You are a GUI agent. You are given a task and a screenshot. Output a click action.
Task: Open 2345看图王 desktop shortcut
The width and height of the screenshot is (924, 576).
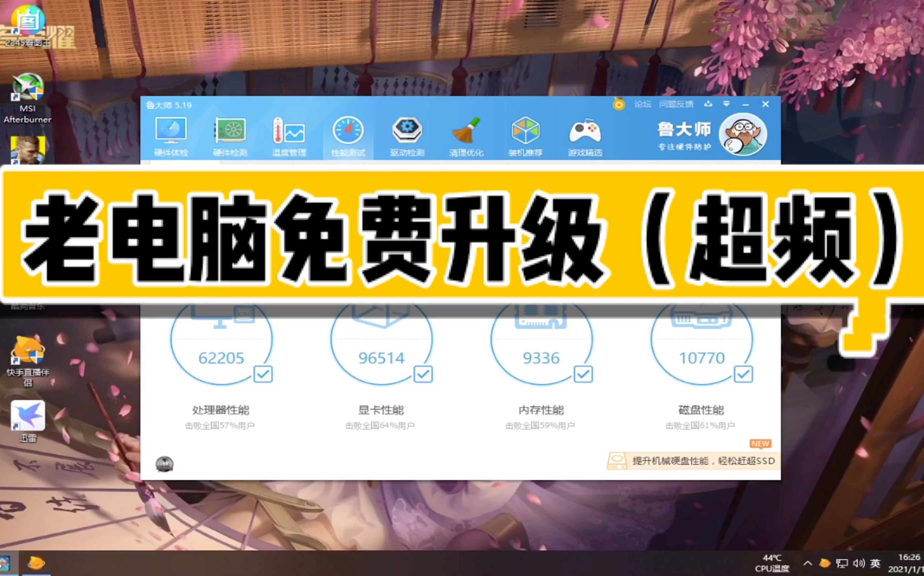27,26
